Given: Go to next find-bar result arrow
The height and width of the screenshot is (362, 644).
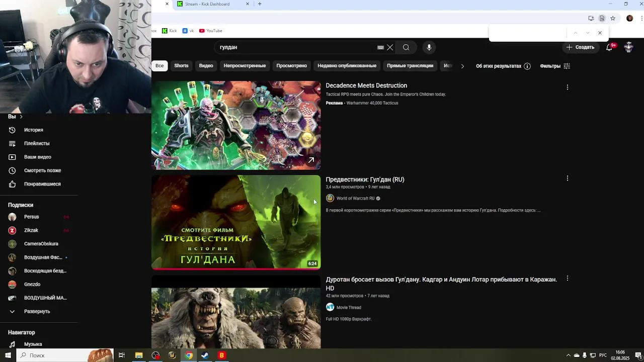Looking at the screenshot, I should pos(588,33).
